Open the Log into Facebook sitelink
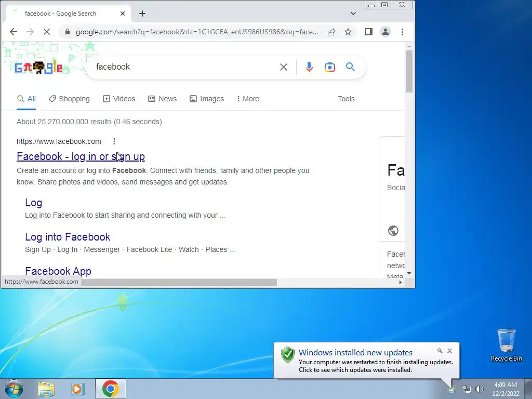Viewport: 532px width, 399px height. [x=68, y=237]
